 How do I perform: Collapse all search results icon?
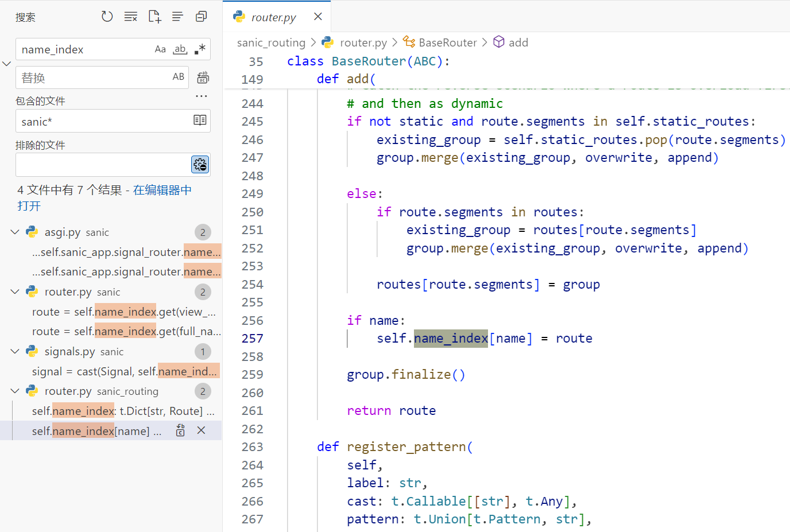(x=201, y=17)
